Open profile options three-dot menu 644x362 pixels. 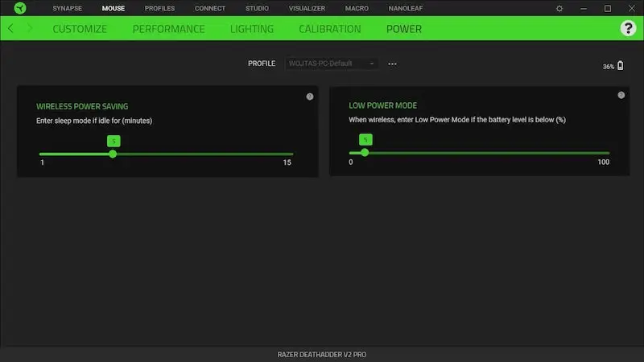392,64
